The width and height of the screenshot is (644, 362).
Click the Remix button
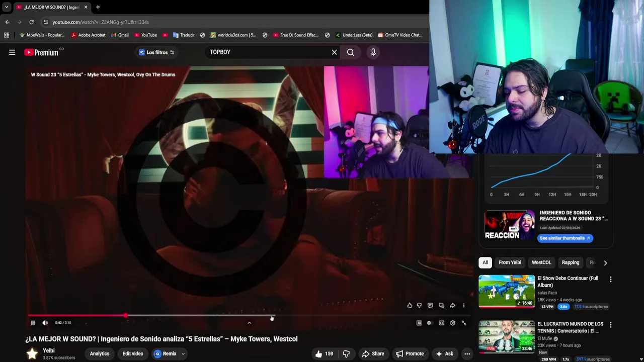166,354
